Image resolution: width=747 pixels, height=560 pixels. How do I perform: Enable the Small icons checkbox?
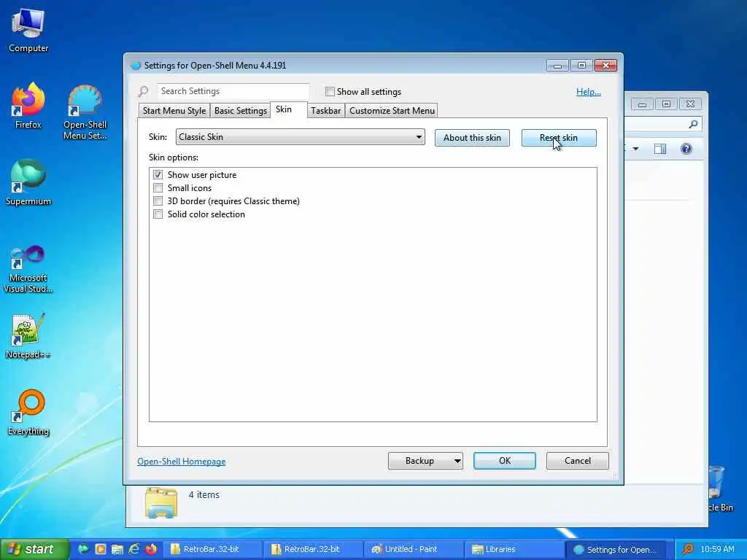(158, 188)
